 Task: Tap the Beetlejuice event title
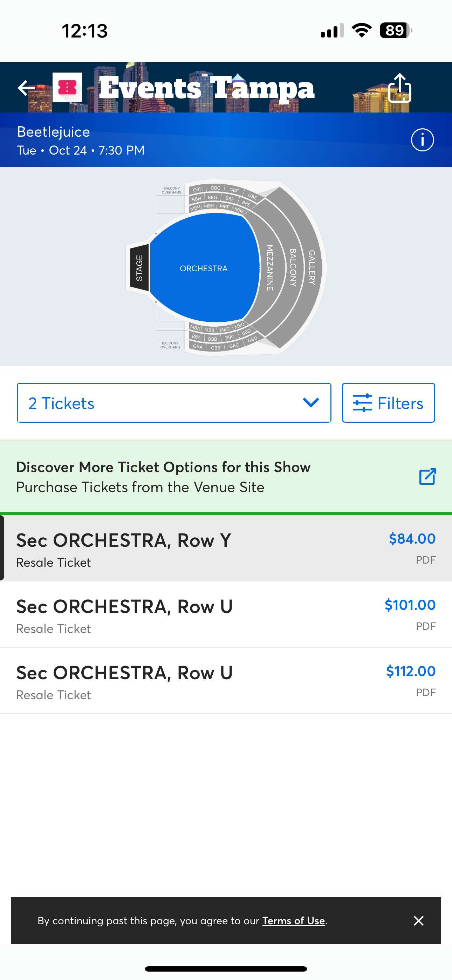click(54, 132)
